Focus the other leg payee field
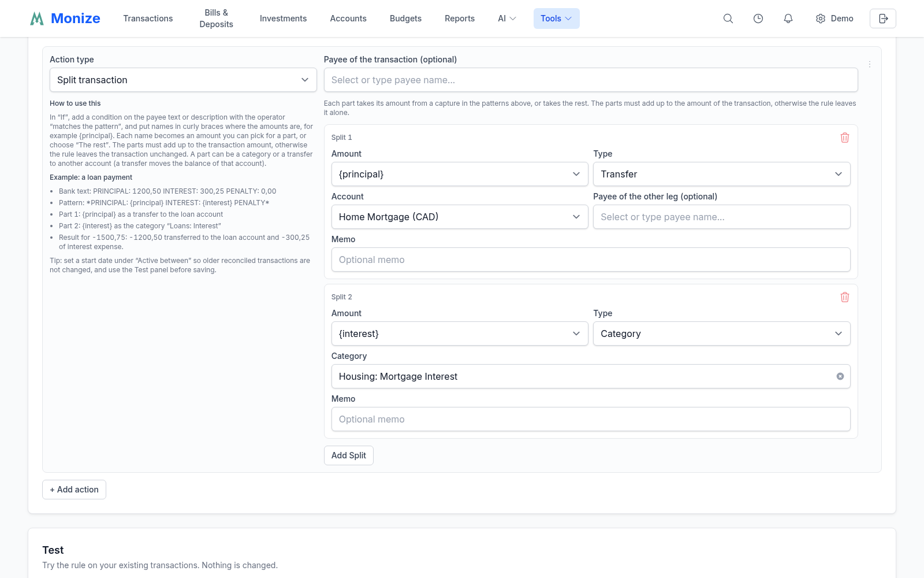 [722, 217]
